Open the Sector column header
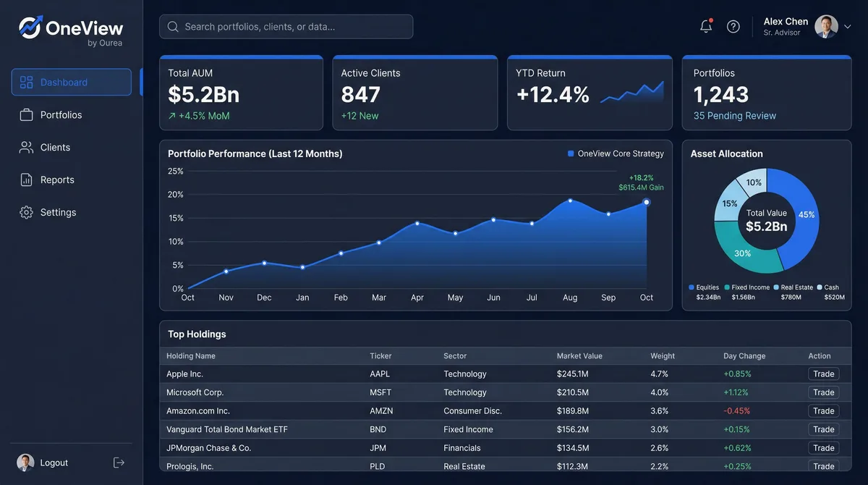Screen dimensions: 868x485 click(x=455, y=355)
